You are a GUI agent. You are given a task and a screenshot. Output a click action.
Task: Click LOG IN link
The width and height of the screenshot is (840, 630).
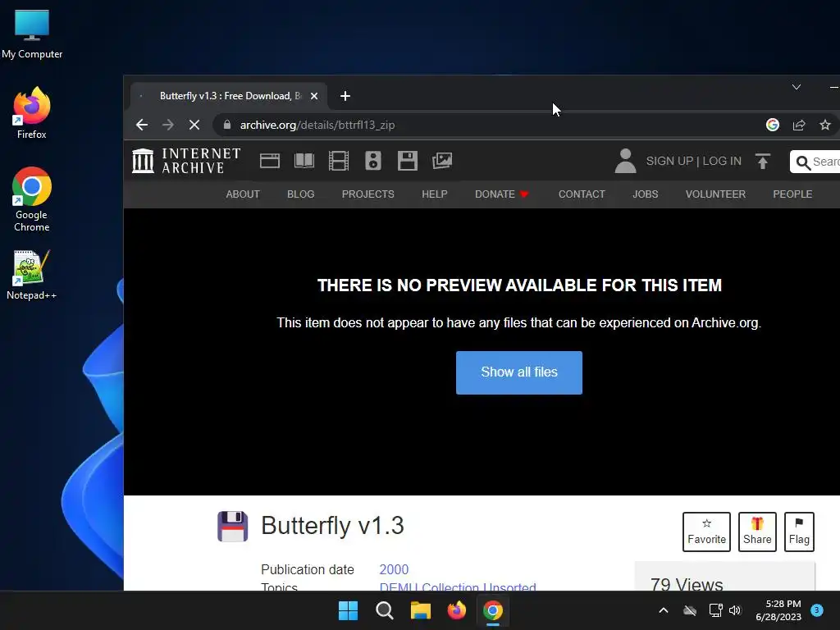[x=722, y=161]
